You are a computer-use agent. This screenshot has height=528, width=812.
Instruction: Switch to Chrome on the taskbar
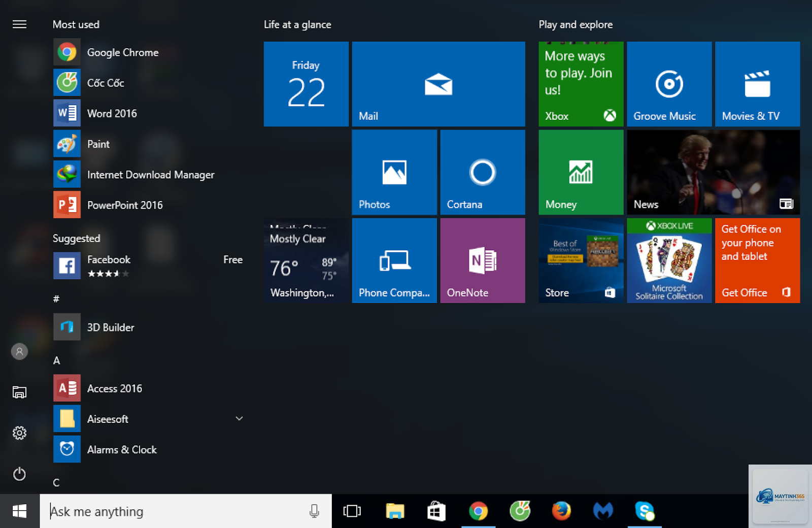pos(478,511)
